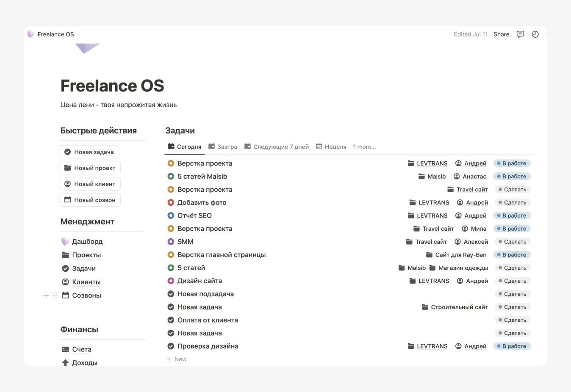Click person icon next to Мила
The width and height of the screenshot is (571, 392).
465,229
